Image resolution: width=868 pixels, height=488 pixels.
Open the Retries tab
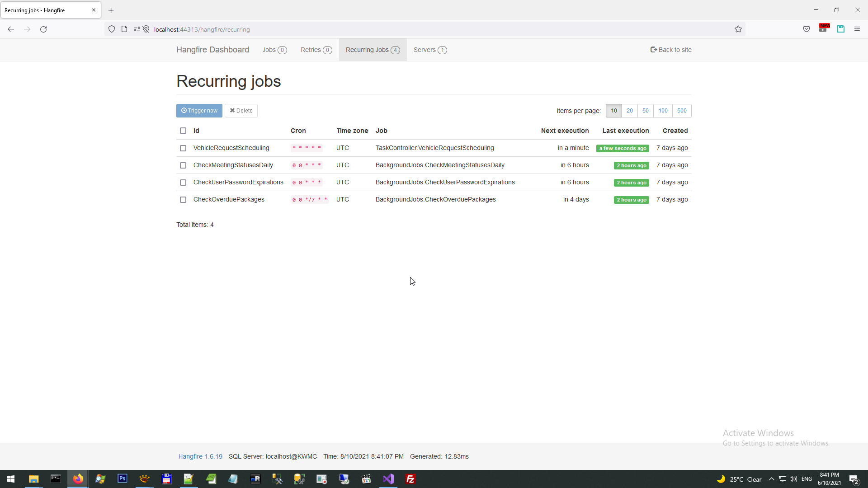click(316, 50)
